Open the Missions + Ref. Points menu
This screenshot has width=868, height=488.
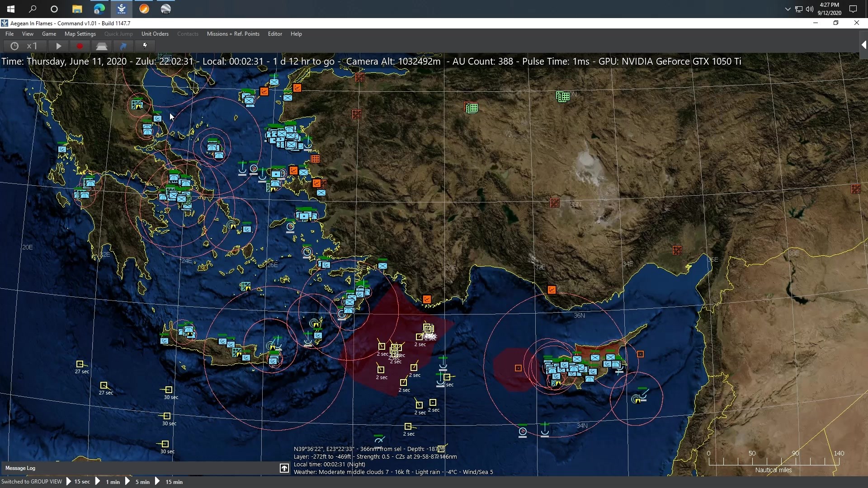[233, 34]
